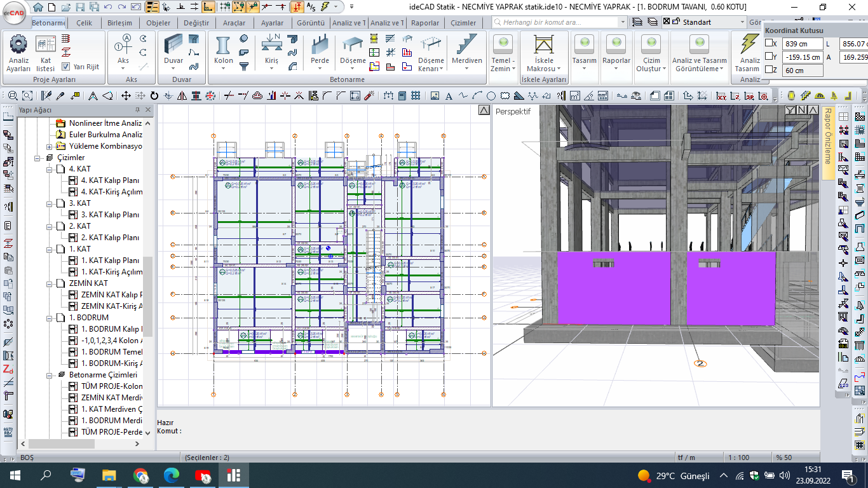Select the Aks axis tool
Viewport: 868px width, 488px height.
pyautogui.click(x=123, y=50)
